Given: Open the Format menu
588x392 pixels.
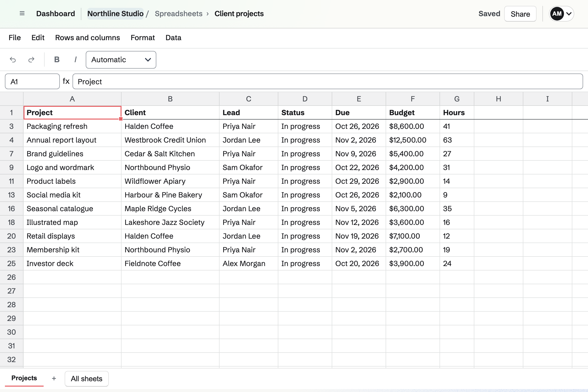Looking at the screenshot, I should [x=143, y=38].
